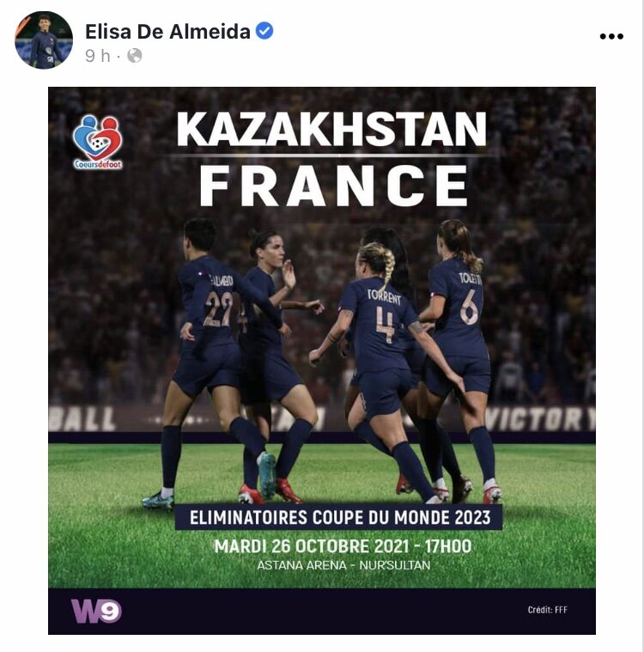Click the Crédit: FFF label
The image size is (644, 652).
pyautogui.click(x=548, y=610)
